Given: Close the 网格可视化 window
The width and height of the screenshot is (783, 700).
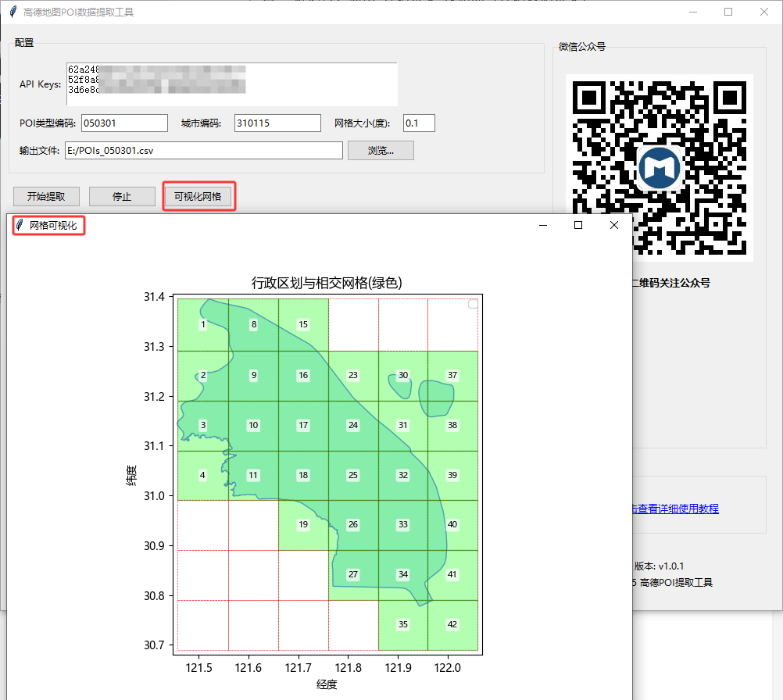Looking at the screenshot, I should coord(614,225).
